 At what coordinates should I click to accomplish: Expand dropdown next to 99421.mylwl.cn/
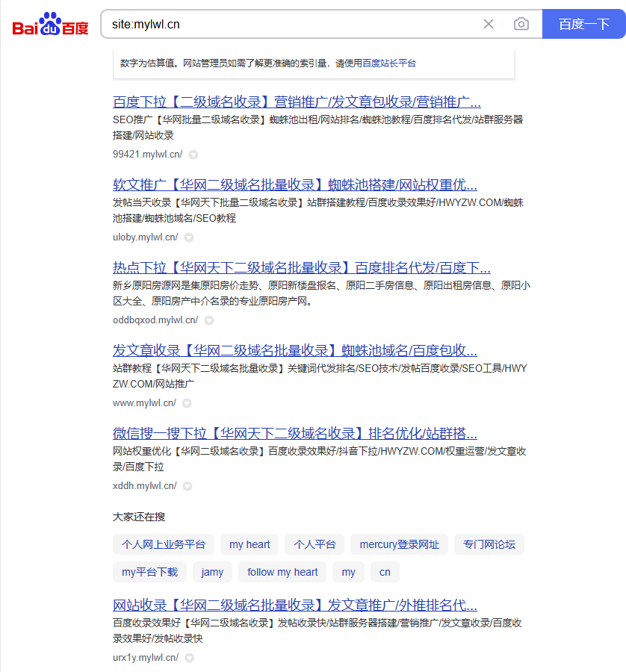[x=193, y=155]
